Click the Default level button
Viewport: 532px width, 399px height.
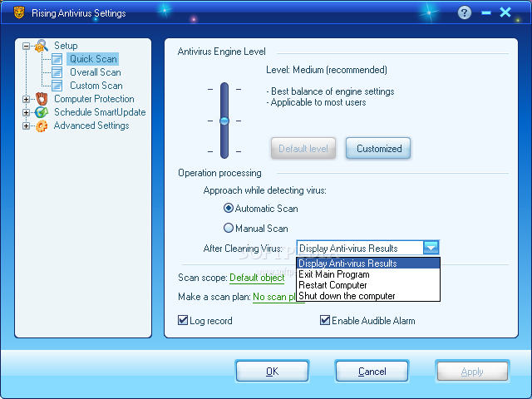coord(303,148)
